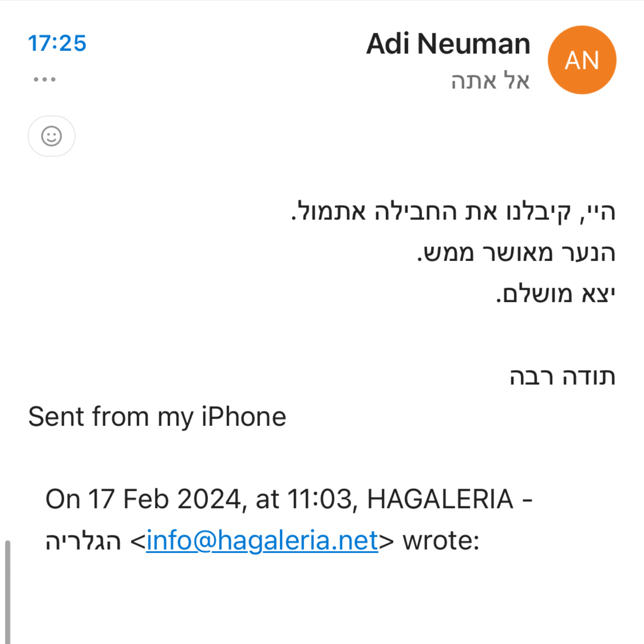
Task: Click the word 'iPhone' in the signature
Action: click(243, 416)
